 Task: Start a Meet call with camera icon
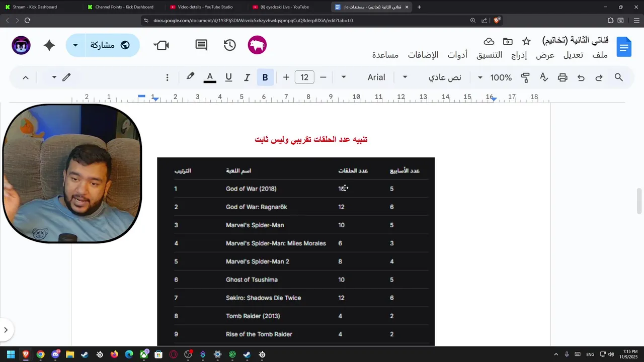click(x=162, y=45)
